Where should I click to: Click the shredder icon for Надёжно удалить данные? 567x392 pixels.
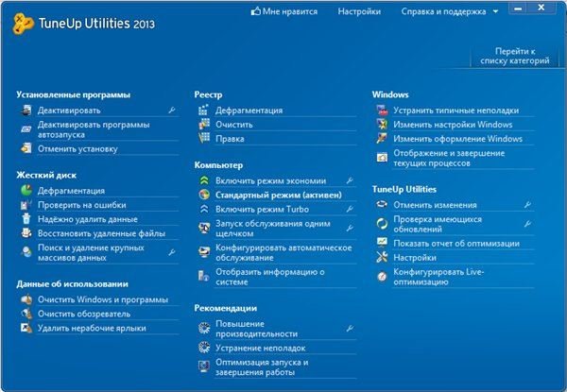tap(26, 219)
